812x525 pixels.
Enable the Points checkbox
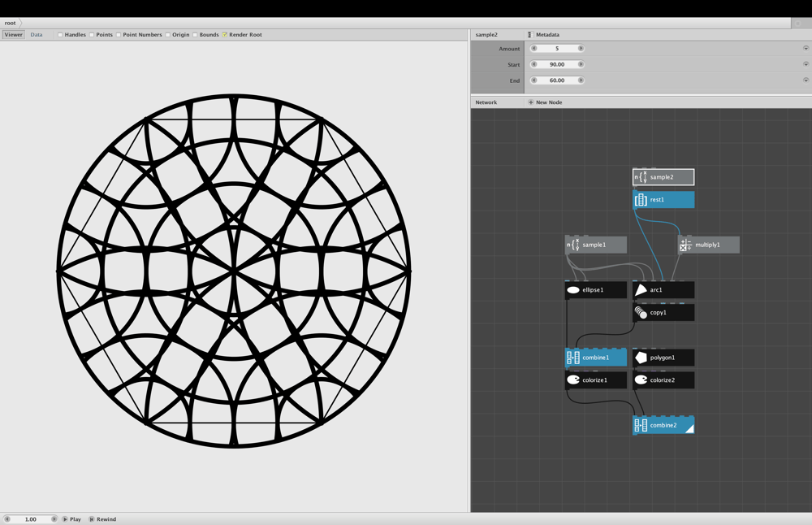pos(92,35)
